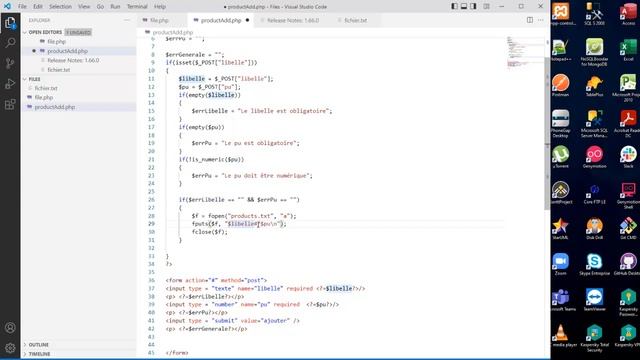The height and width of the screenshot is (360, 640).
Task: Open uTorrent desktop shortcut
Action: 561,157
